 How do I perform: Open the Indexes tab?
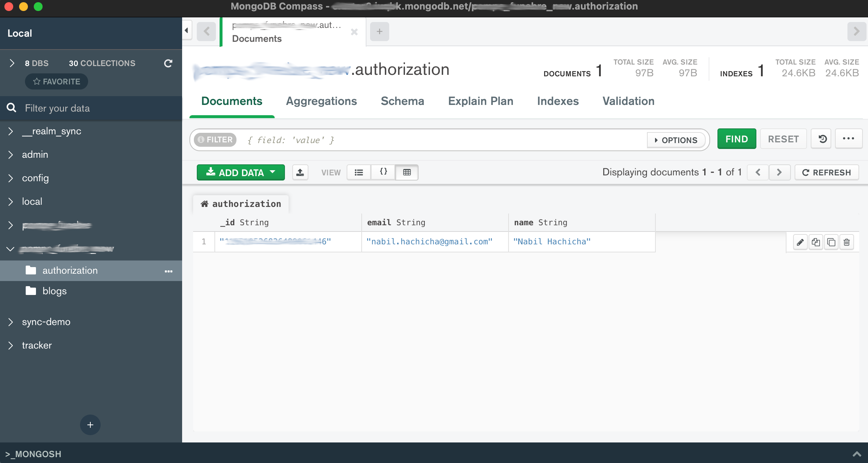click(558, 101)
